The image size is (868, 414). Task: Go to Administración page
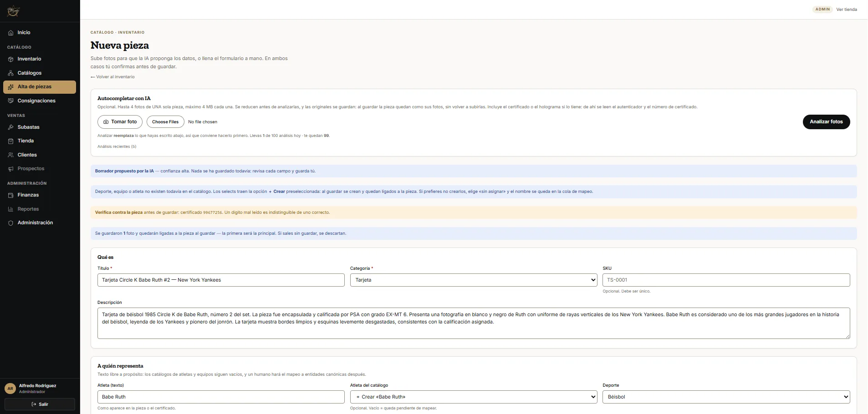coord(40,223)
